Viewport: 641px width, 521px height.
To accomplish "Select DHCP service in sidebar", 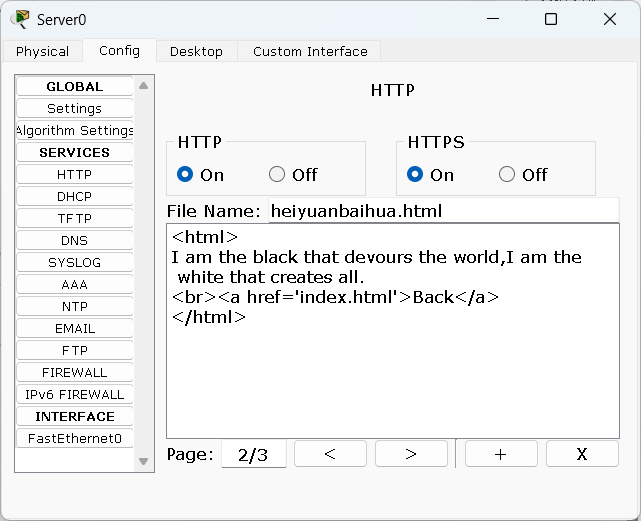I will (x=74, y=197).
